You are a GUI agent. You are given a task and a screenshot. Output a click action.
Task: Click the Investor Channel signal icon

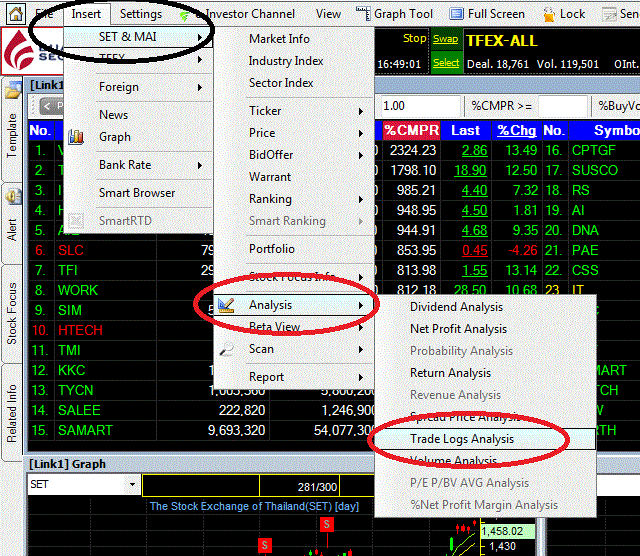pyautogui.click(x=184, y=16)
